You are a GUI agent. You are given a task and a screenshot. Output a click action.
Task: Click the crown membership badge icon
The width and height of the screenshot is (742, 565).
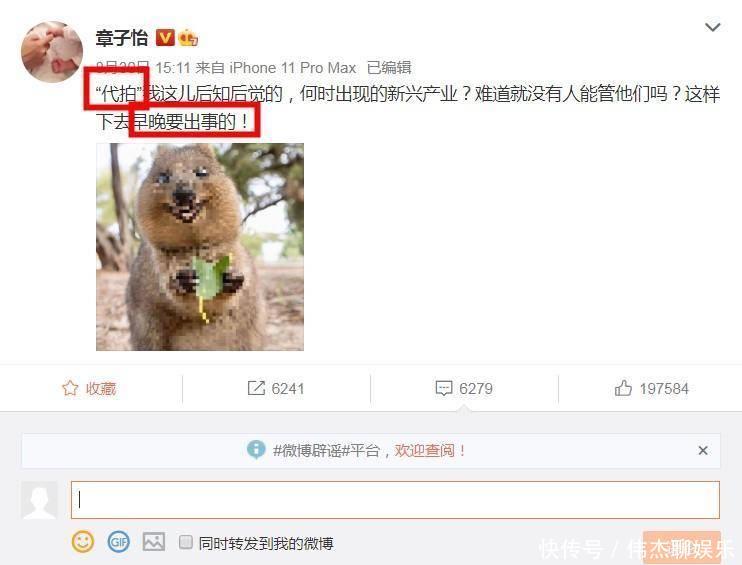(x=188, y=37)
